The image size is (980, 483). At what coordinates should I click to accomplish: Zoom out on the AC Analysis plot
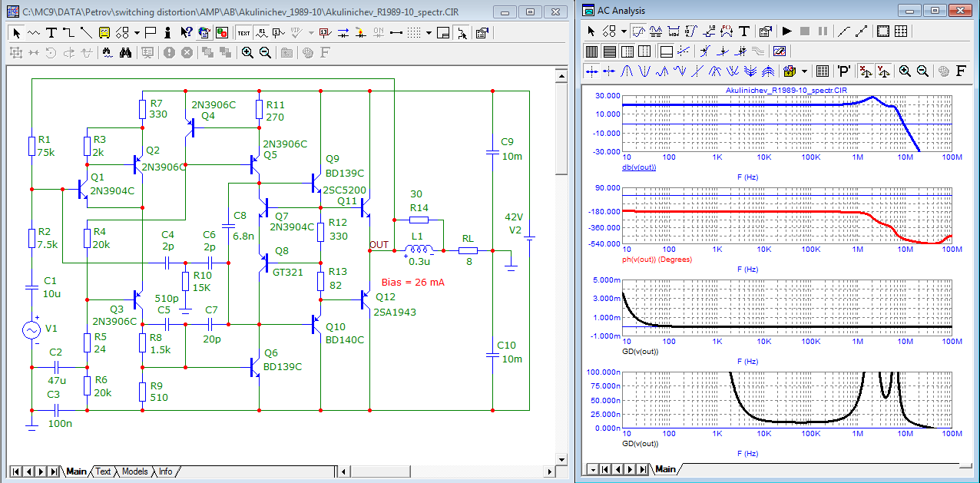pos(923,71)
